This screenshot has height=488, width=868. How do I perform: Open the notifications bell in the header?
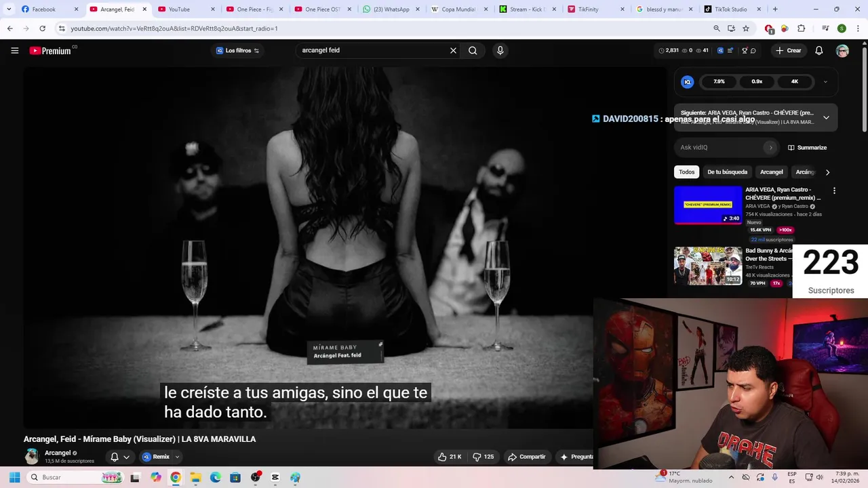coord(818,51)
